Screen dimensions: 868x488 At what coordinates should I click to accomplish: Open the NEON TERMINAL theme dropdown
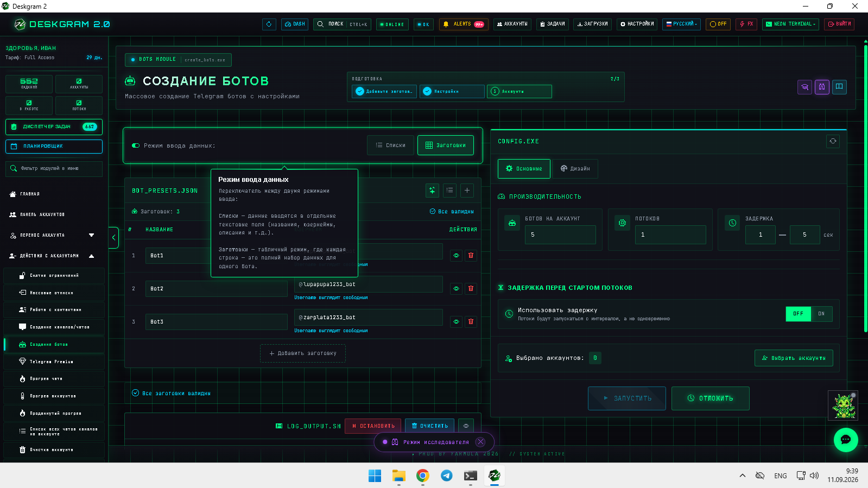coord(790,24)
